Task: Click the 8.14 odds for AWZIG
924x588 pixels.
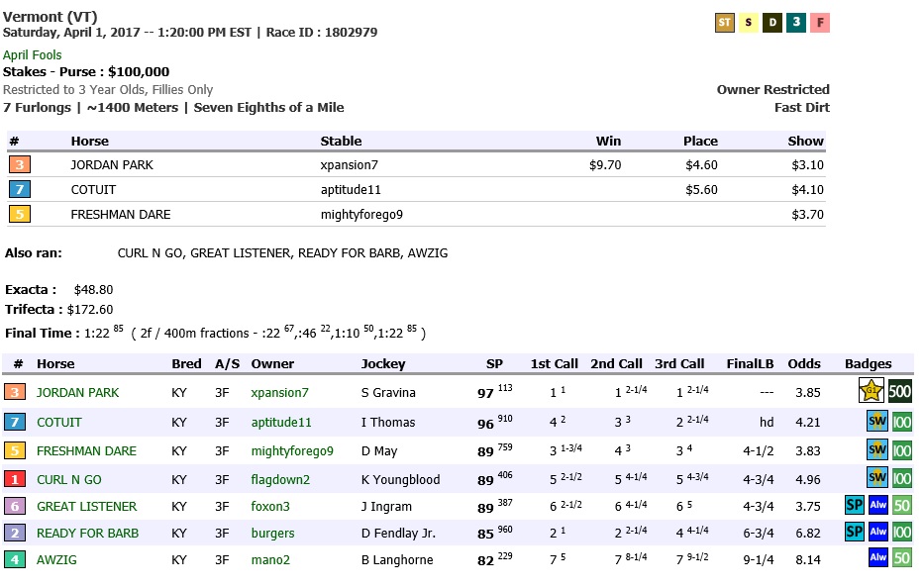Action: coord(808,559)
